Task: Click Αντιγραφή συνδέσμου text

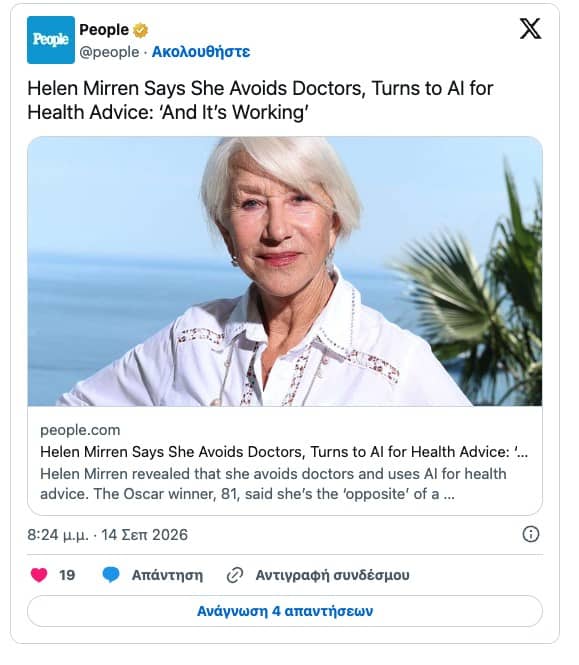Action: [x=333, y=576]
